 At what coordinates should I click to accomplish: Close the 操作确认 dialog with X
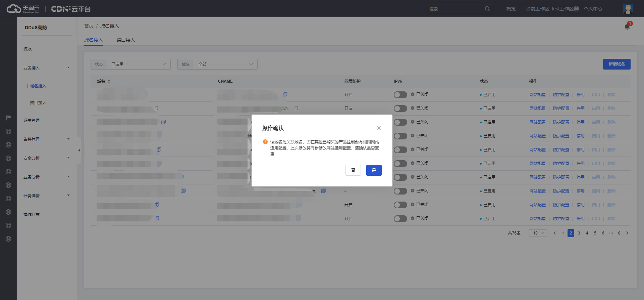(x=379, y=128)
